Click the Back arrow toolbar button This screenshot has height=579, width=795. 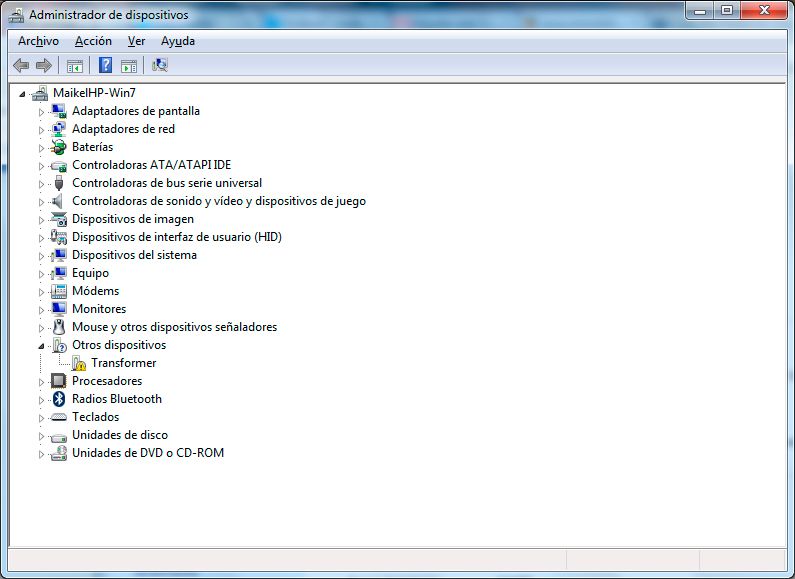21,66
